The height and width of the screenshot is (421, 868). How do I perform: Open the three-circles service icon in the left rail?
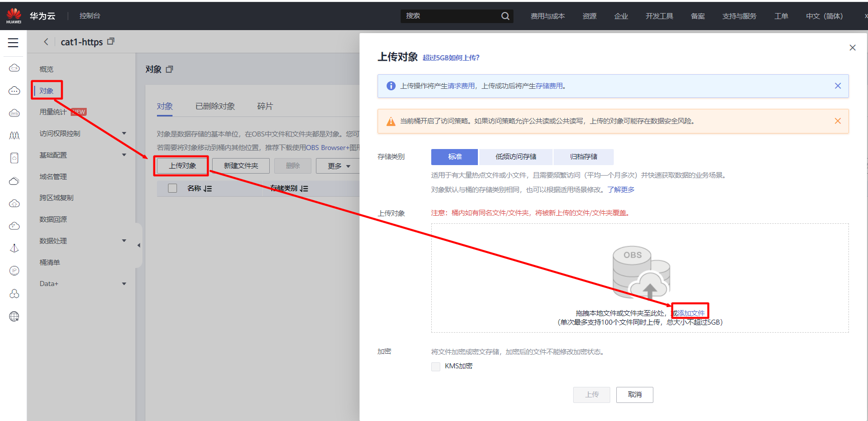click(x=14, y=294)
